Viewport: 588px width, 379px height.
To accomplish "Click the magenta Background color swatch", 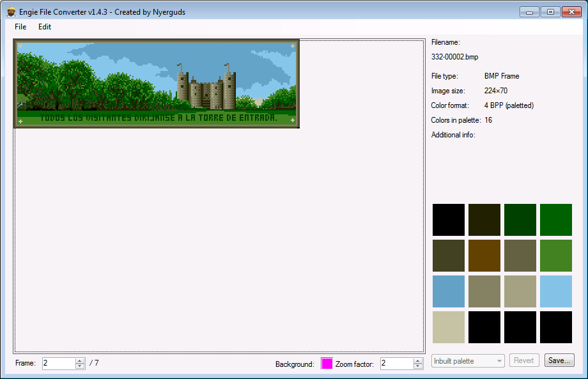I will tap(327, 364).
